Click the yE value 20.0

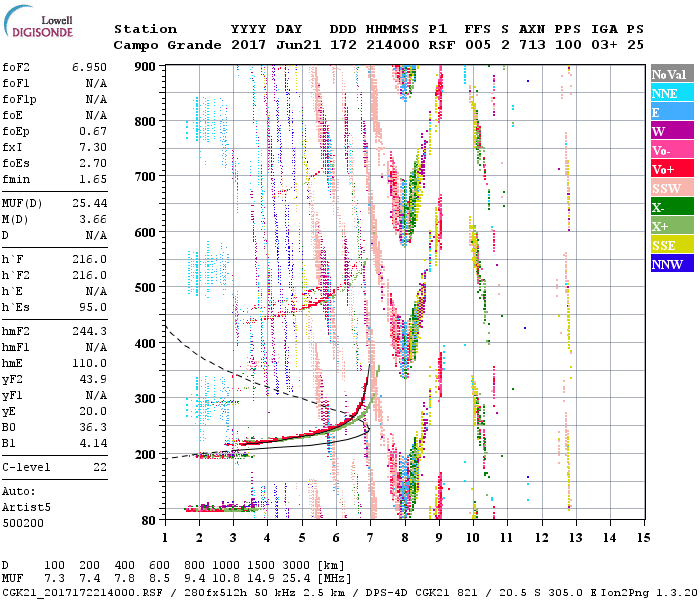tap(93, 411)
